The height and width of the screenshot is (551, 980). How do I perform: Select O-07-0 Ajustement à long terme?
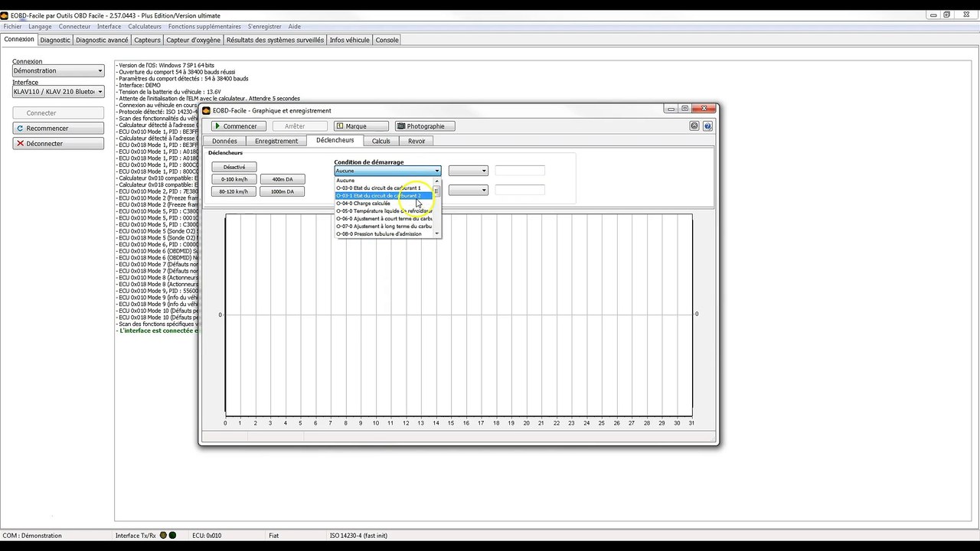pos(384,227)
